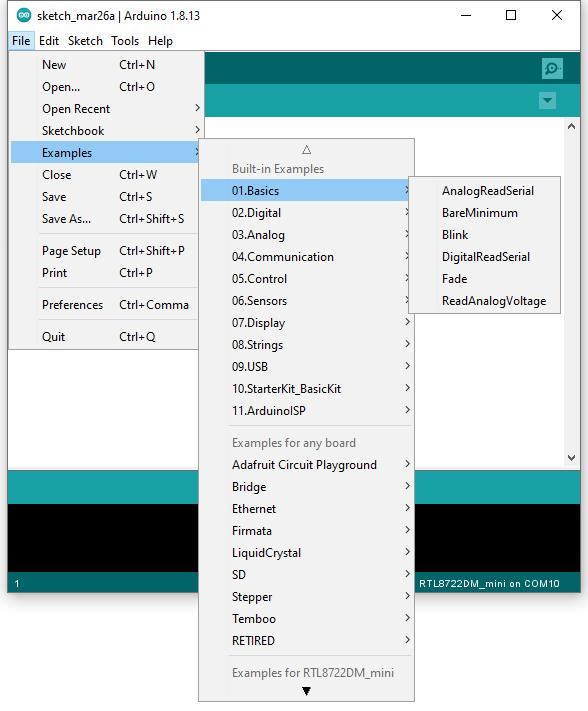This screenshot has width=588, height=711.
Task: Select Print in the File menu
Action: (x=105, y=273)
